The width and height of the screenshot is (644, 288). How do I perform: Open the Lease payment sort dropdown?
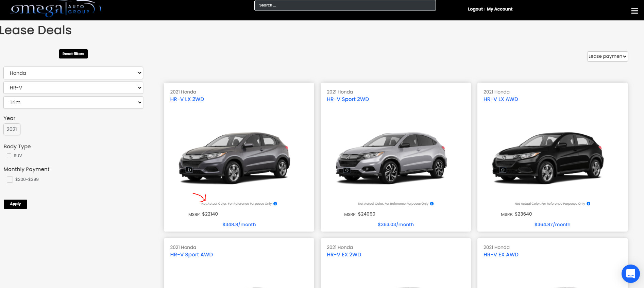click(607, 56)
